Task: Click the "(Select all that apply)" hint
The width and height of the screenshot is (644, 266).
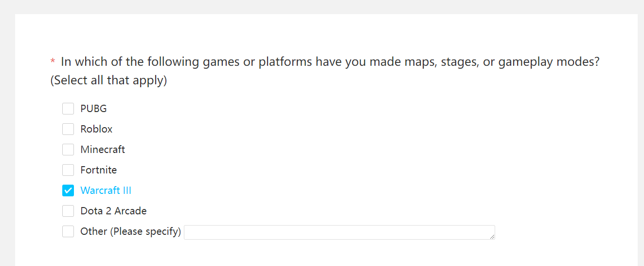Action: coord(108,80)
